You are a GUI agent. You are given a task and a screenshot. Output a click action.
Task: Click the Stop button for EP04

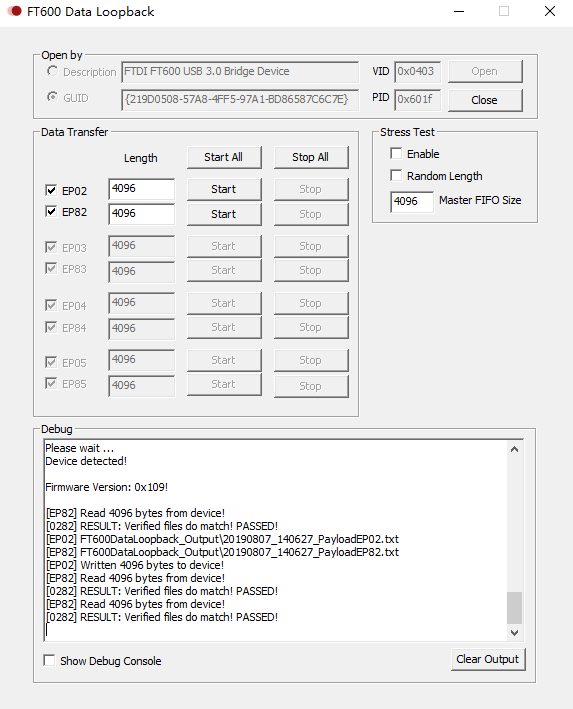[311, 303]
